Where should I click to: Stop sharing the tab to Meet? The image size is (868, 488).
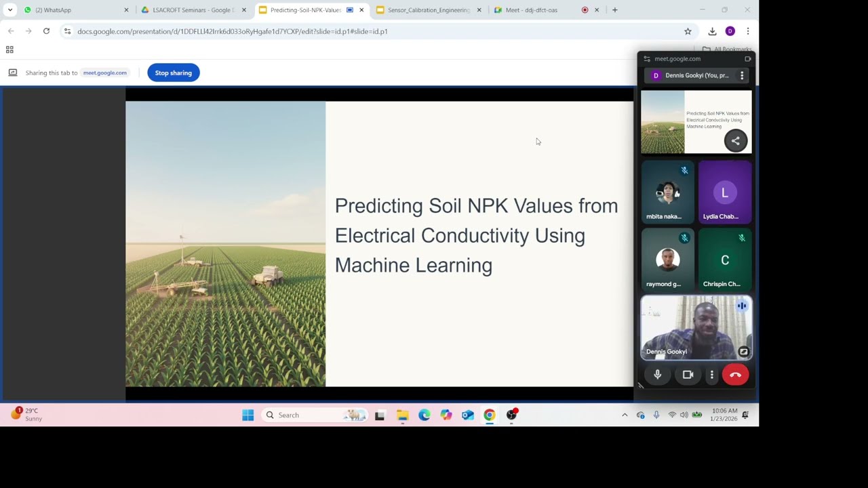(173, 73)
